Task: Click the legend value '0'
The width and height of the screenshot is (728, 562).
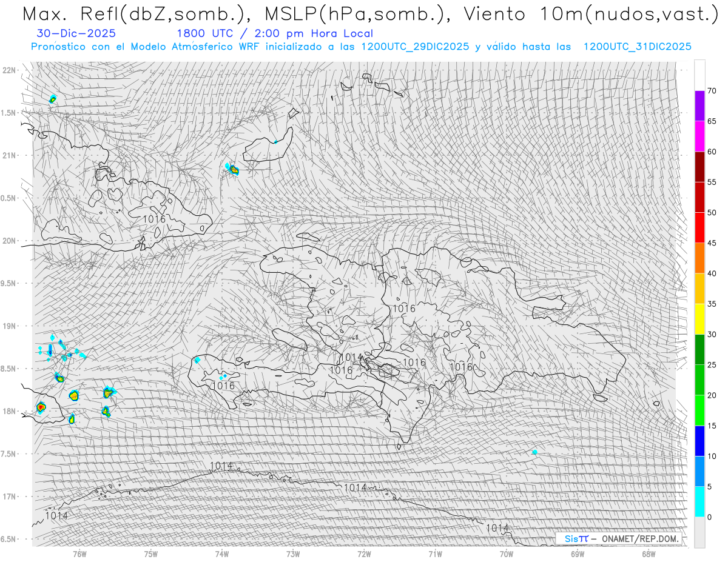Action: click(x=709, y=517)
